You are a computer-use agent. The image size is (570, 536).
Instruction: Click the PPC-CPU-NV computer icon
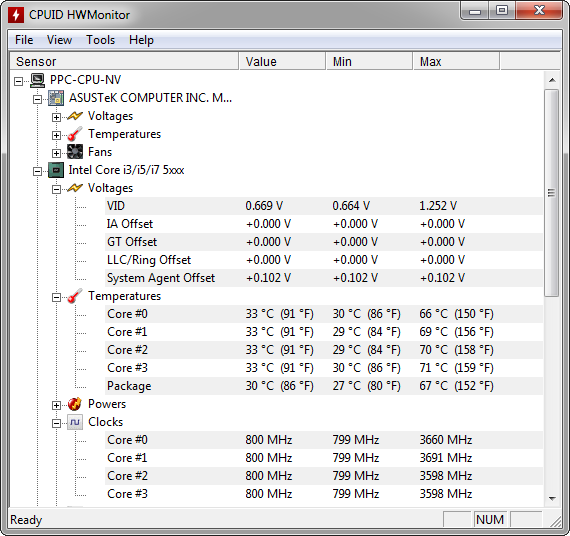(x=37, y=80)
